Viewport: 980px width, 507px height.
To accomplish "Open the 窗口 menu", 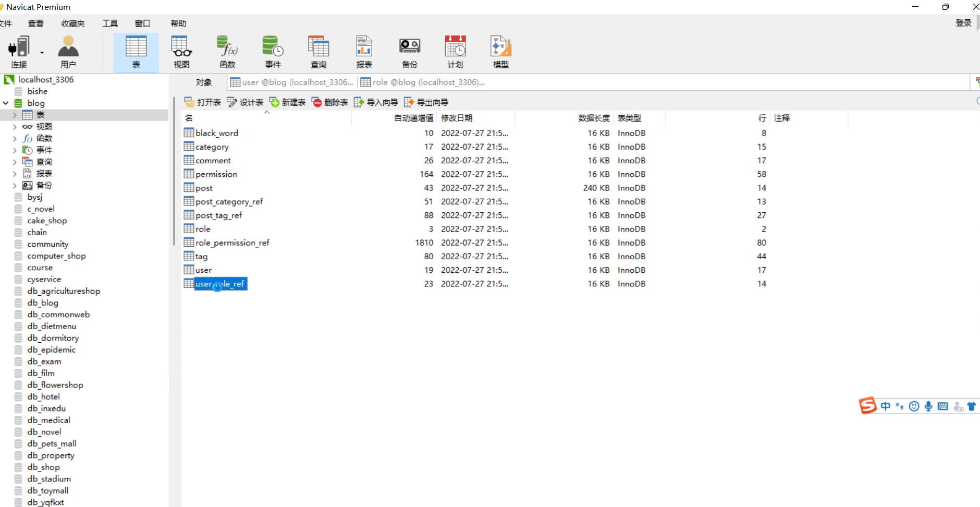I will tap(142, 23).
